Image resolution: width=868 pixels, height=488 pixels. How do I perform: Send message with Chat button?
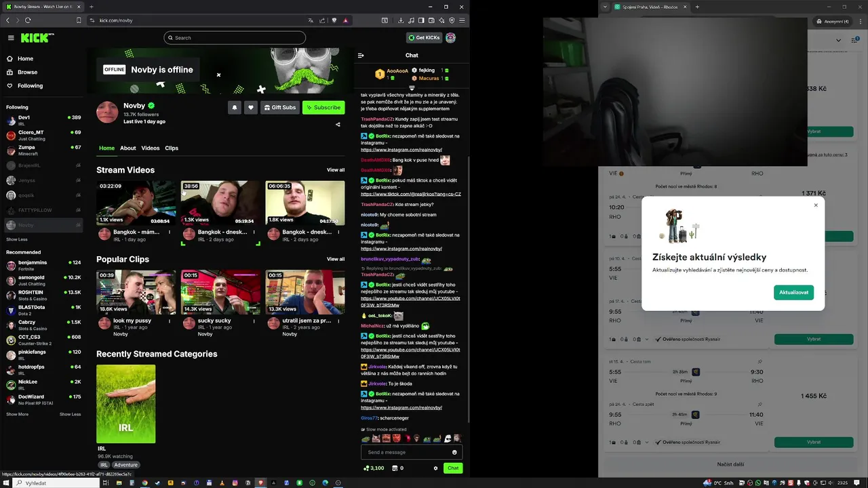[453, 468]
